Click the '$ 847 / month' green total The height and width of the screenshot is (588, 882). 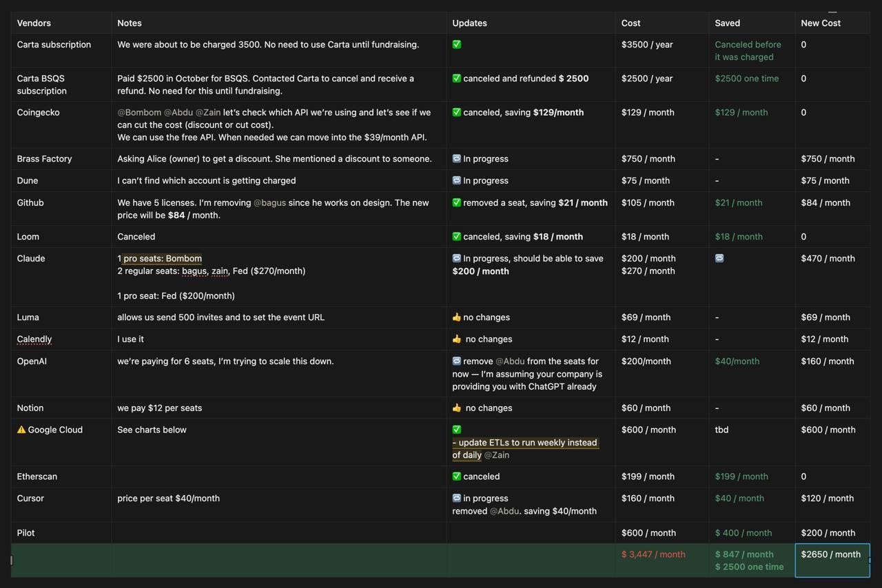tap(744, 554)
